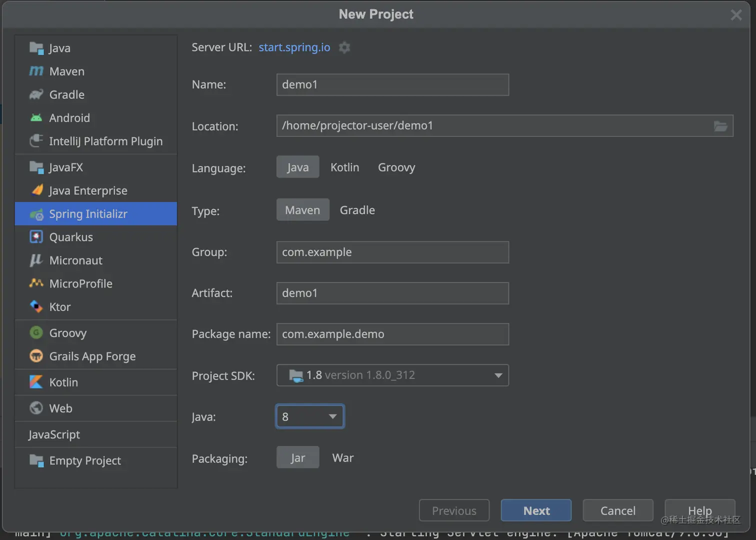Click the Server URL settings gear icon

(x=344, y=47)
